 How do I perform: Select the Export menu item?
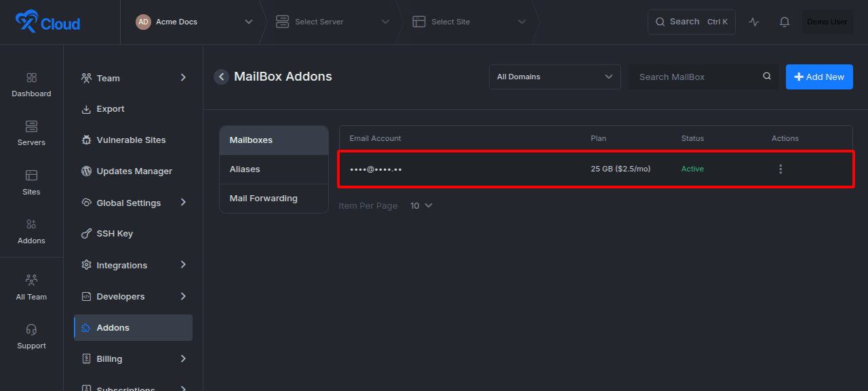(134, 109)
